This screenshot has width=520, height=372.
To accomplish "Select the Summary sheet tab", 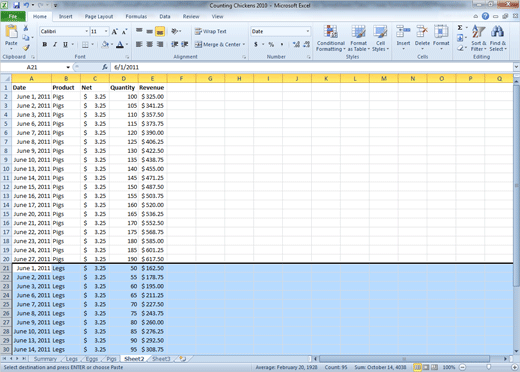I will [x=45, y=359].
